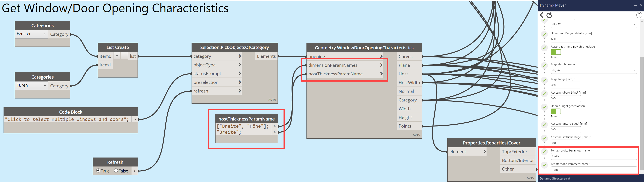Click the Bügellänge [mm] input field
This screenshot has width=644, height=182.
pyautogui.click(x=565, y=85)
